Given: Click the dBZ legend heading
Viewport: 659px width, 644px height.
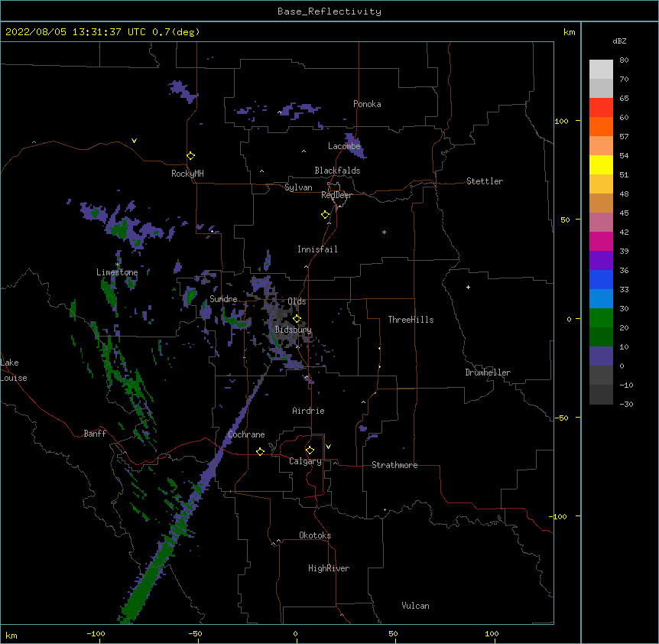Looking at the screenshot, I should pyautogui.click(x=619, y=41).
